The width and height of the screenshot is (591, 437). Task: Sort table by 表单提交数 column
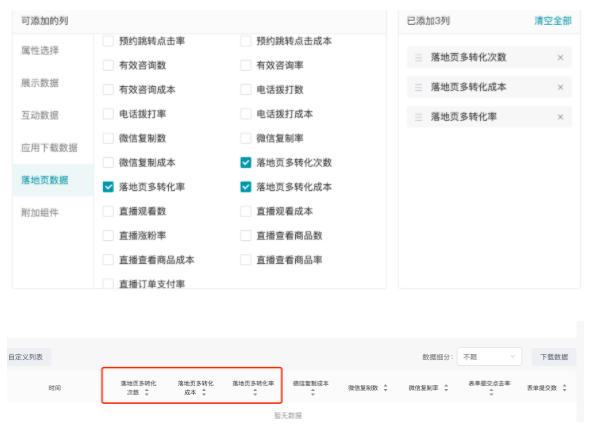pos(564,388)
